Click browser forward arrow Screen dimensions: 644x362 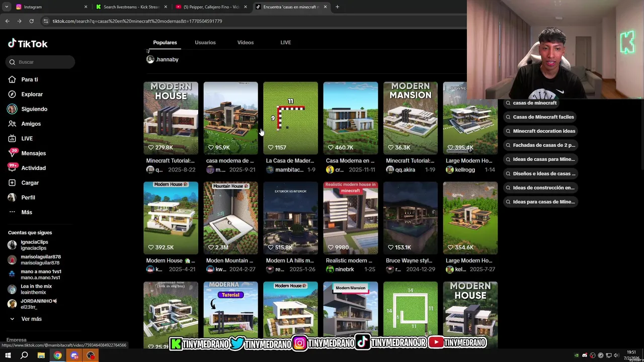(x=19, y=21)
